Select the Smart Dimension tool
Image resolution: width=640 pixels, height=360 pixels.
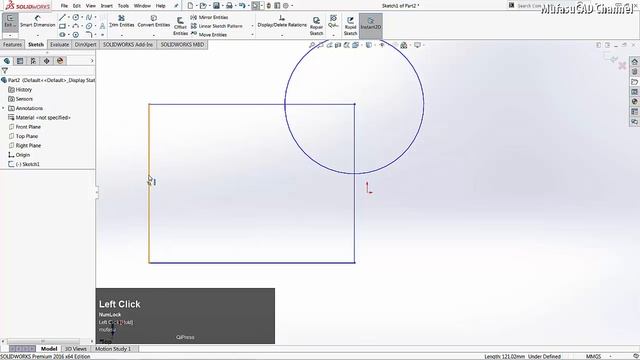(x=38, y=21)
